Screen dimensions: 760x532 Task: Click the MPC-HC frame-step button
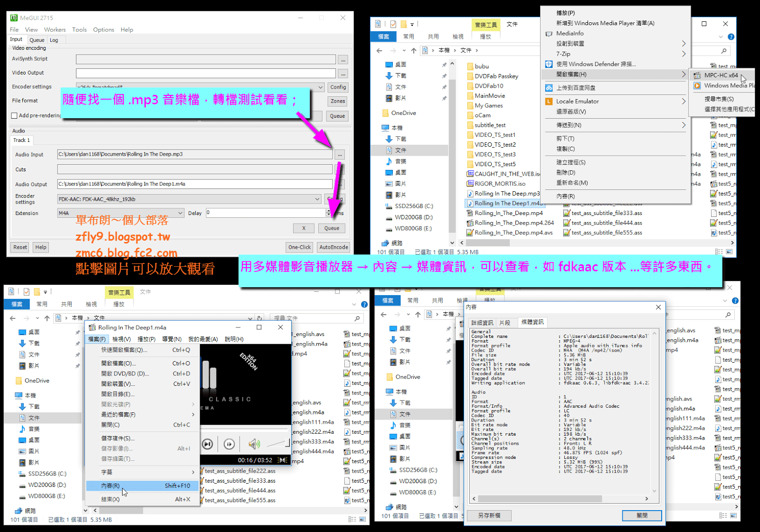[x=229, y=444]
